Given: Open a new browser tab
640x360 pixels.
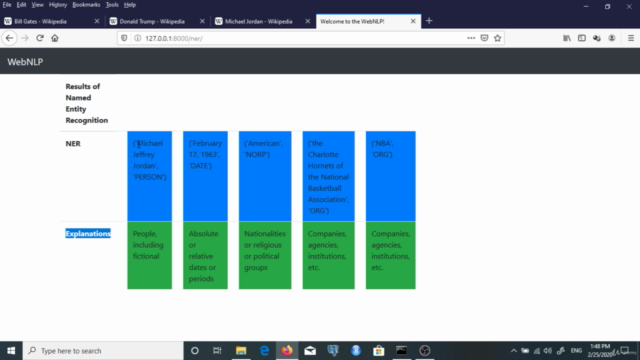Looking at the screenshot, I should click(x=429, y=21).
